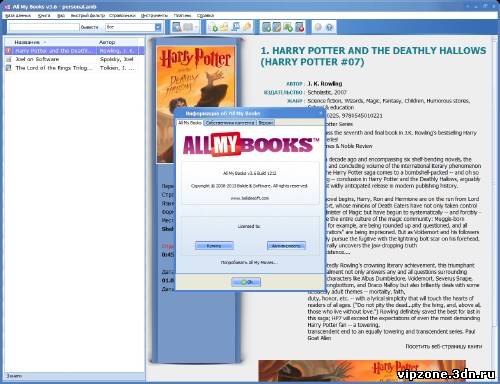Open the Быстрый фильтр menu
Viewport: 500px width, 384px height.
pyautogui.click(x=88, y=15)
